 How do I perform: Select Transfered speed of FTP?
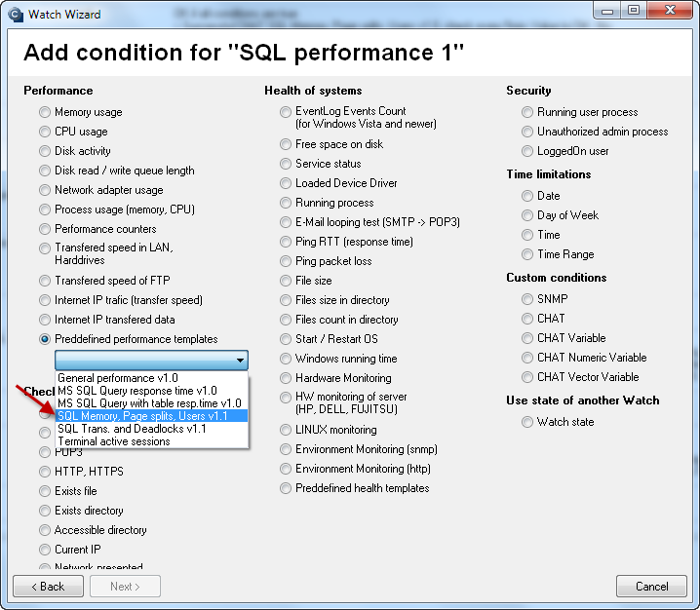[45, 281]
